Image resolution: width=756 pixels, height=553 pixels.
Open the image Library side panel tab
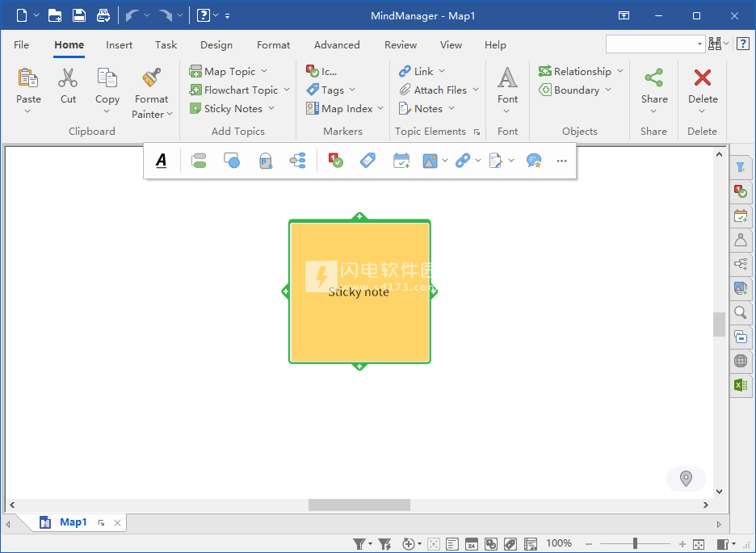click(741, 288)
